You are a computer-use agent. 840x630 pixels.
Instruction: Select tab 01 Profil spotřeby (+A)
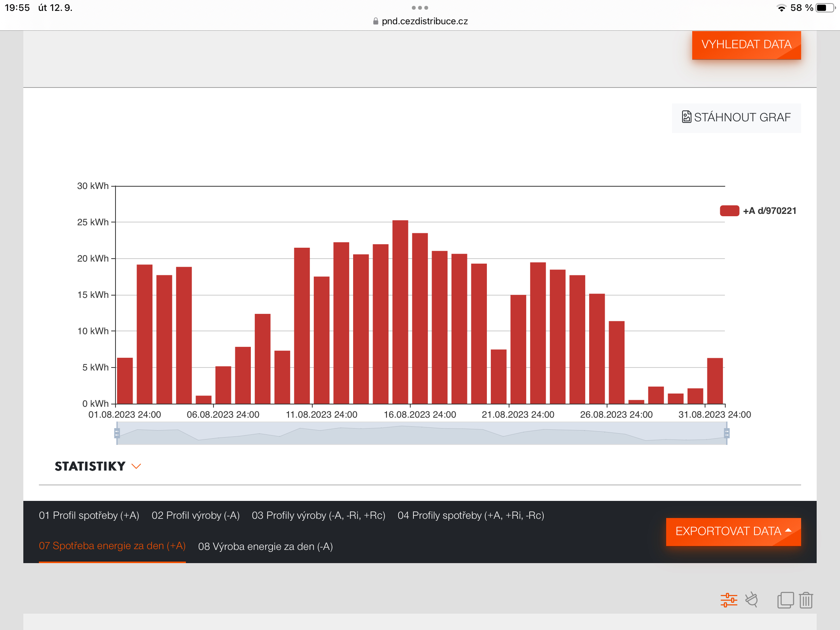[89, 515]
